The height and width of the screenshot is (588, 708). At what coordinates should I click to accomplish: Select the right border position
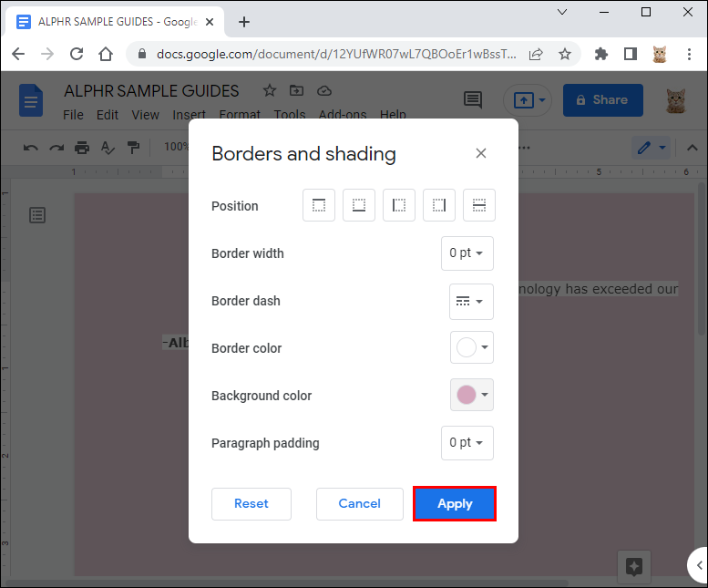439,205
